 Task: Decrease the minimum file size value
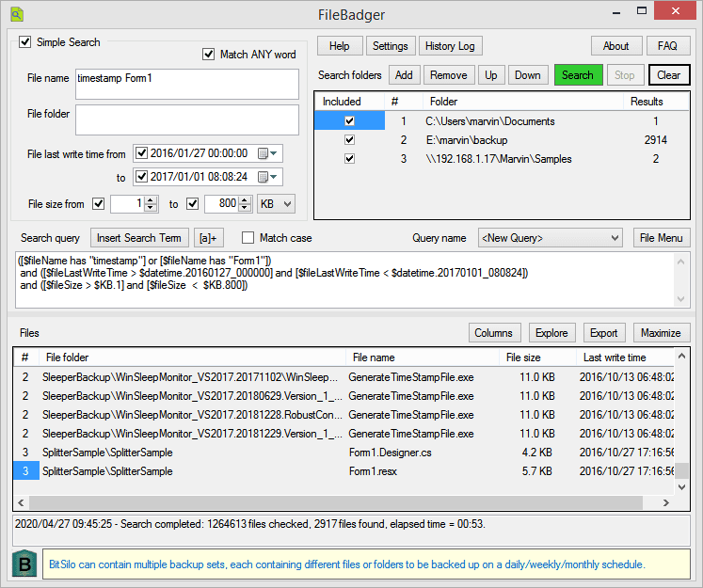pyautogui.click(x=152, y=208)
